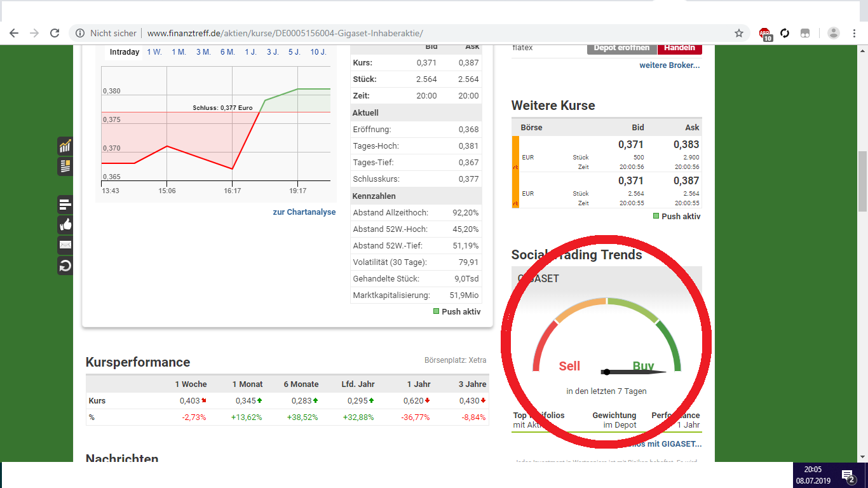Click the 'Abstand Allzeithoch:' row label

coord(390,213)
